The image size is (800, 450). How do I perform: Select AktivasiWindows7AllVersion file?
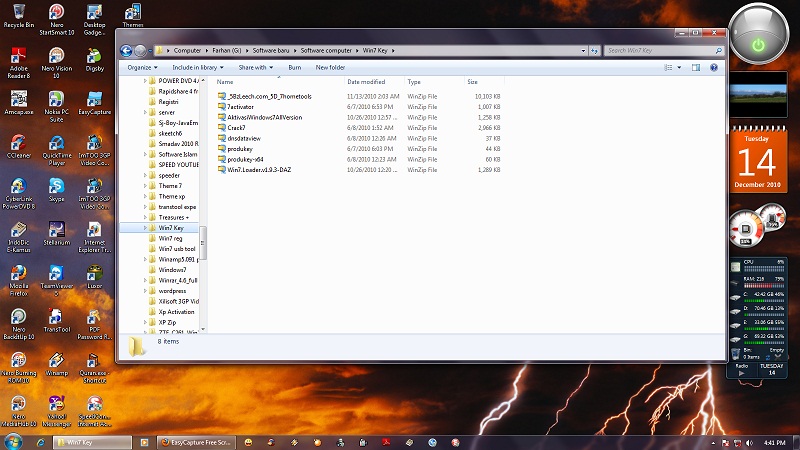pos(265,117)
